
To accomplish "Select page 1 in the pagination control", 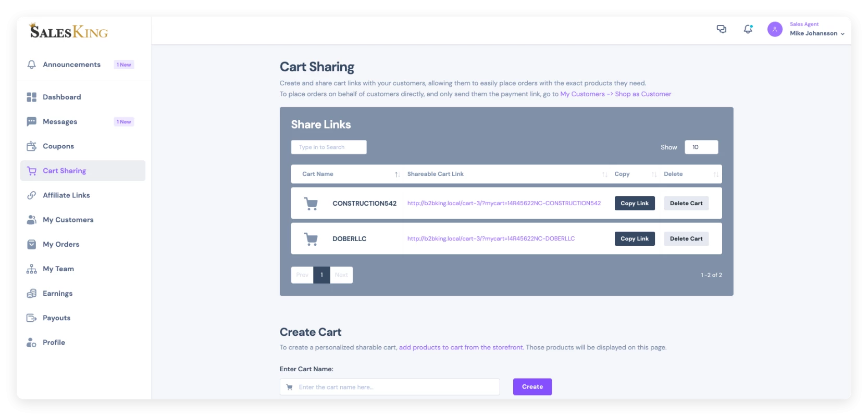I will [321, 275].
